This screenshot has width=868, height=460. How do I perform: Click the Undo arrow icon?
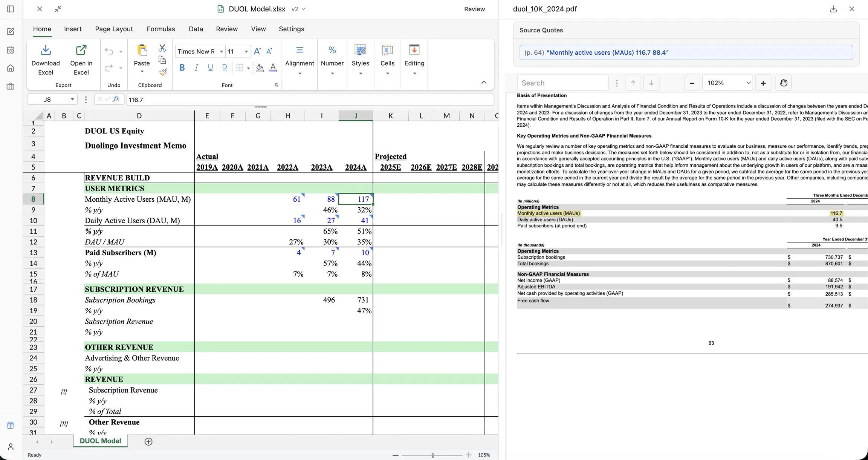point(109,52)
